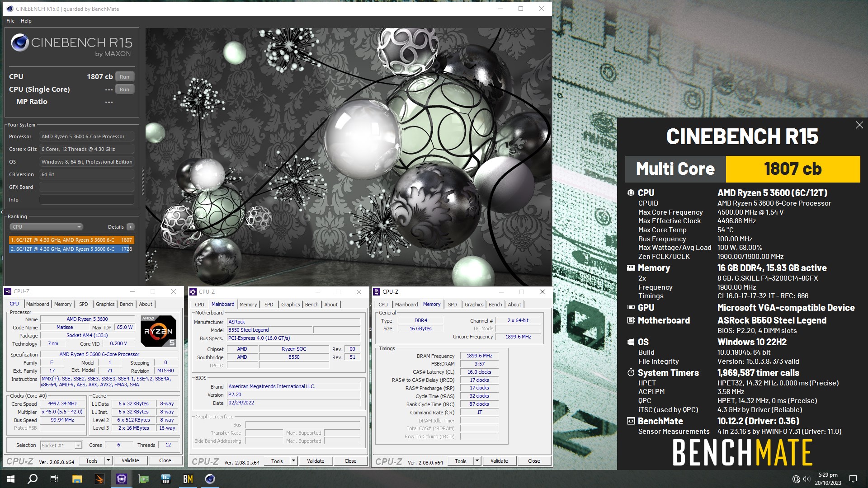Image resolution: width=868 pixels, height=488 pixels.
Task: Switch to Mainboard tab in CPU window
Action: [38, 304]
